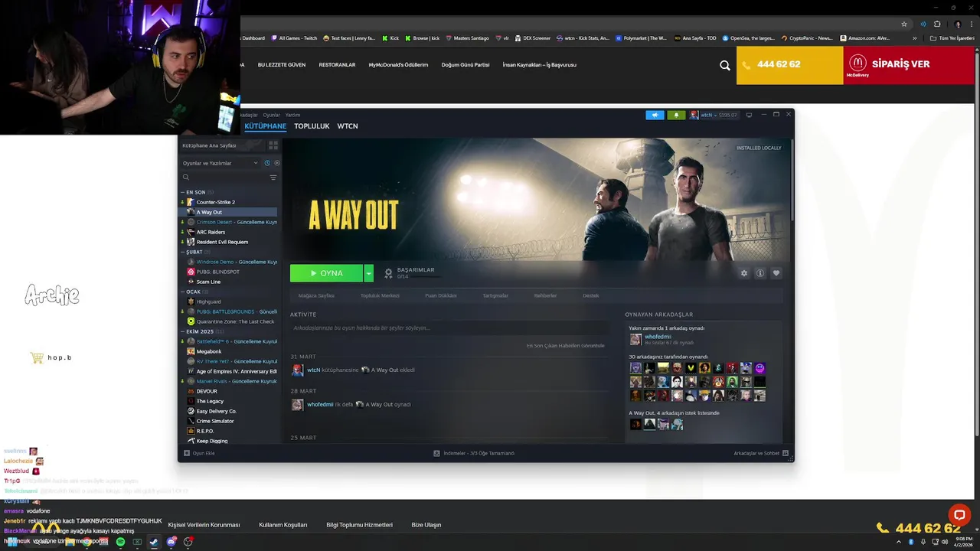
Task: Click the Kütüphane Ana Sayfası button
Action: (221, 145)
